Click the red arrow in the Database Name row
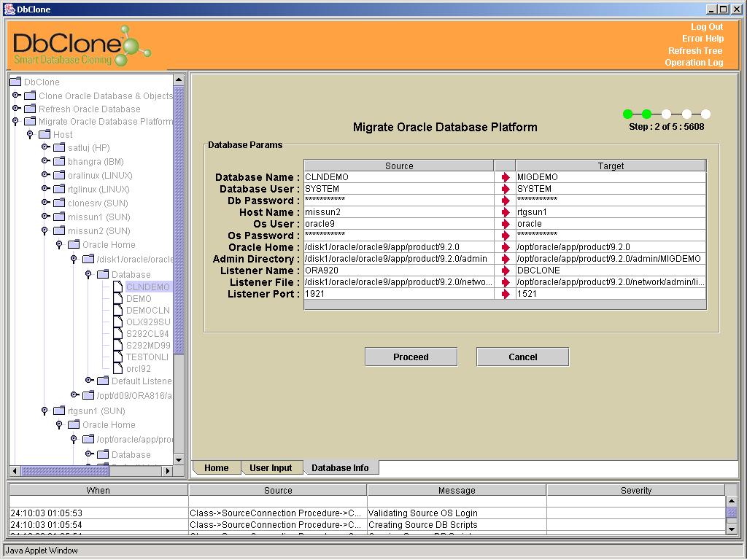The height and width of the screenshot is (560, 747). point(506,177)
